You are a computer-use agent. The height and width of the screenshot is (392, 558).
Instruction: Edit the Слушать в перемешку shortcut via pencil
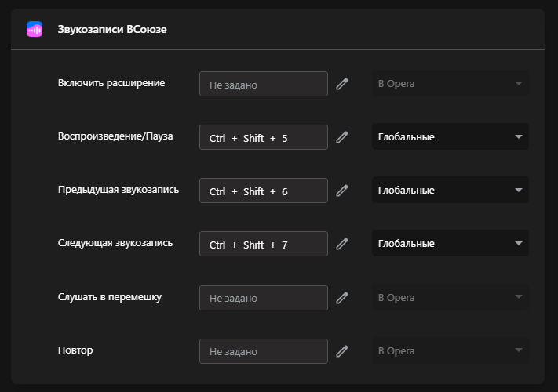click(342, 298)
